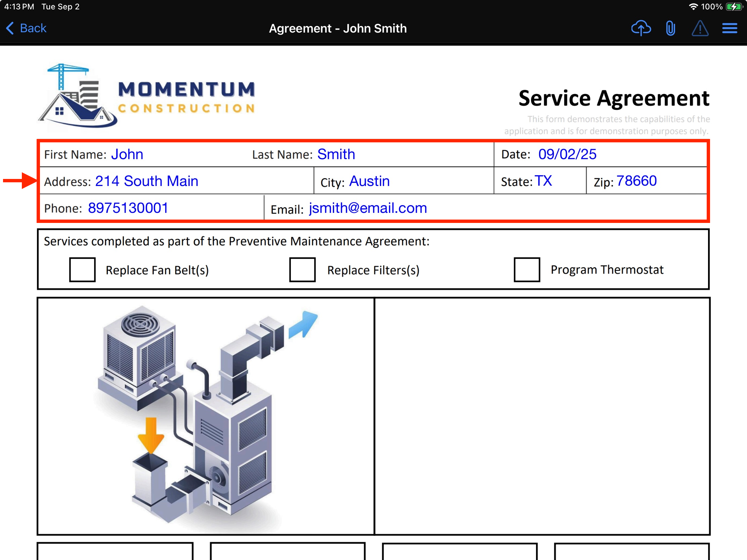Edit the Zip field 78660
747x560 pixels.
pyautogui.click(x=636, y=181)
